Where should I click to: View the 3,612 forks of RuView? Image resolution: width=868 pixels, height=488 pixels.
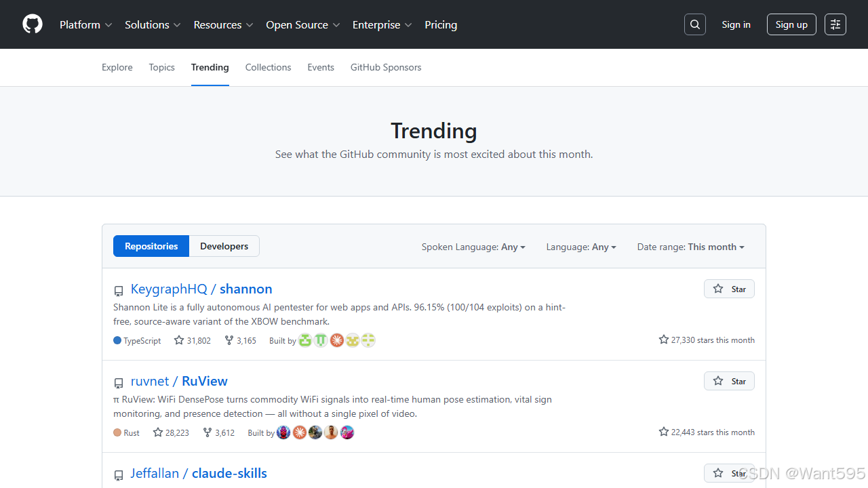(218, 432)
